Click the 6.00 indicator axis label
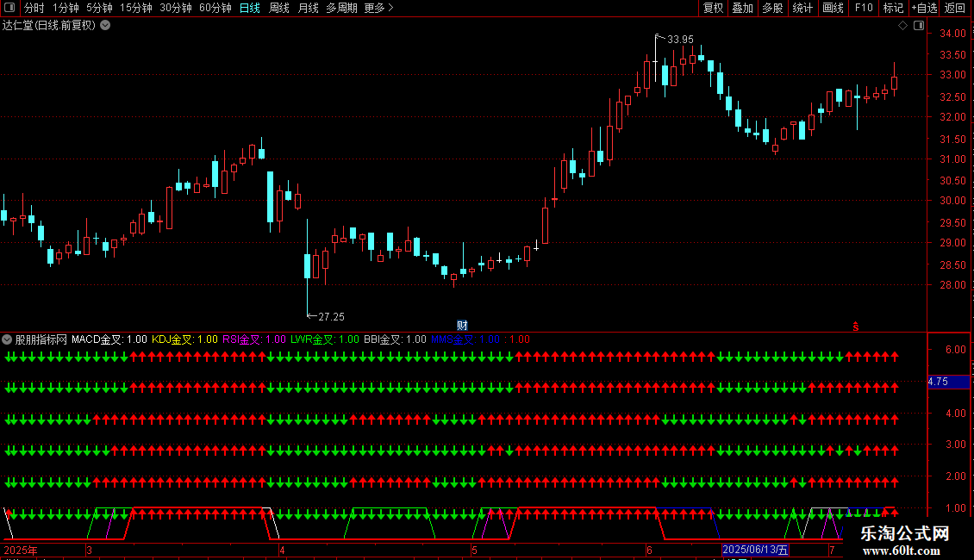 955,350
